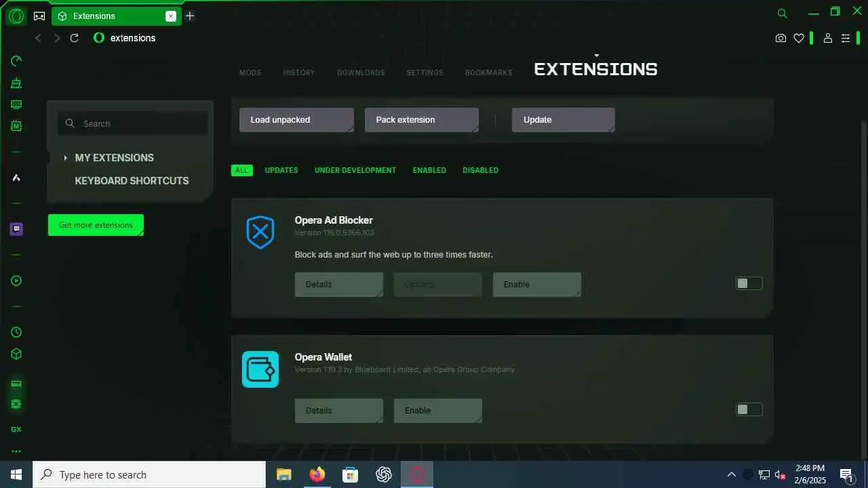
Task: Click the Opera Ad Blocker shield icon
Action: tap(260, 232)
